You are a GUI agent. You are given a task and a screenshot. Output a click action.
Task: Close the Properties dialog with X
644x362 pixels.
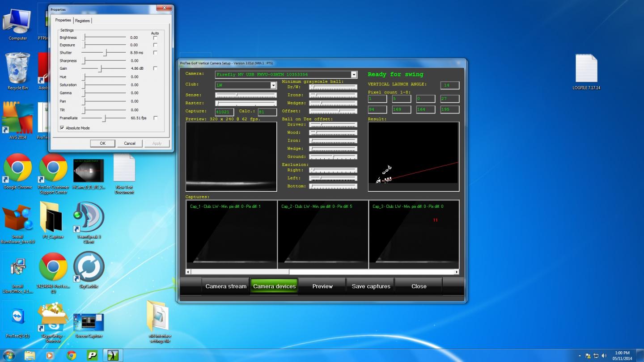coord(165,8)
